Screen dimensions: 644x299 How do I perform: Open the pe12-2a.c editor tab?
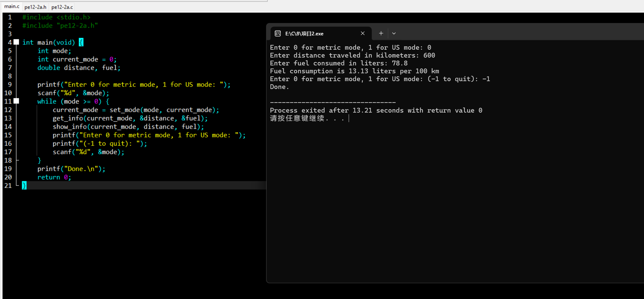62,7
